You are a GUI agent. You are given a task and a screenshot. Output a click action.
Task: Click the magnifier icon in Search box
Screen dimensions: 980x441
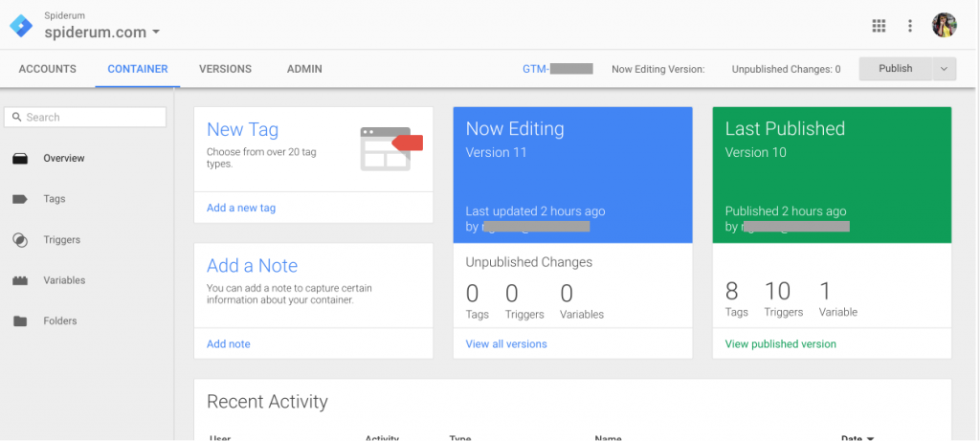(17, 117)
